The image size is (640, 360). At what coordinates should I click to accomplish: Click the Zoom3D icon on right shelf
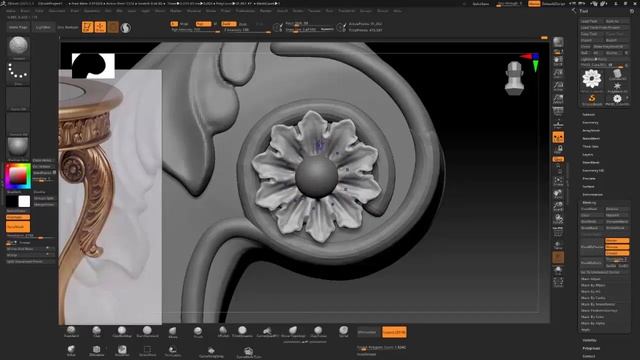click(558, 207)
